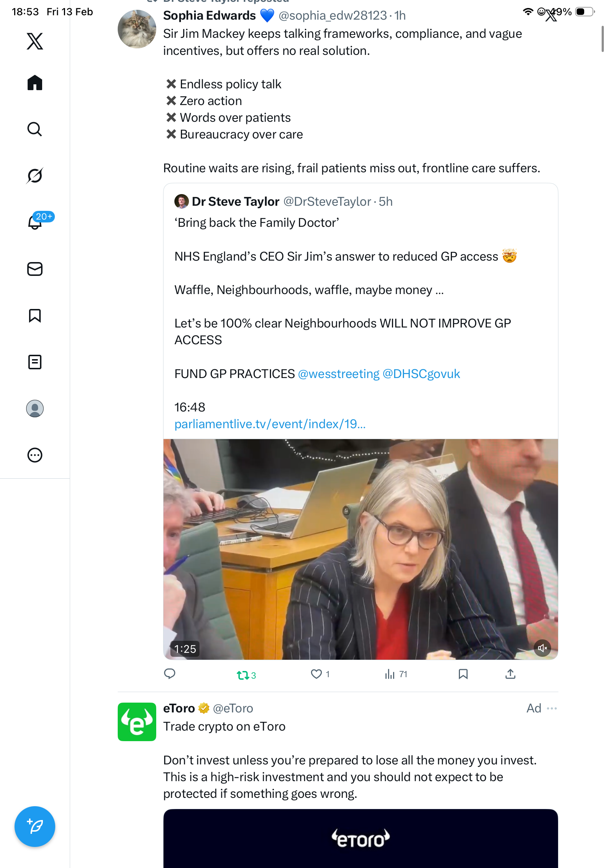The image size is (606, 868).
Task: Unmute the video with the speaker icon
Action: (542, 648)
